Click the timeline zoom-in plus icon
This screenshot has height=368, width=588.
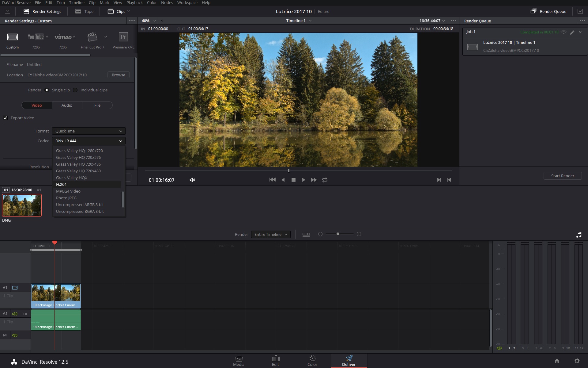click(359, 234)
